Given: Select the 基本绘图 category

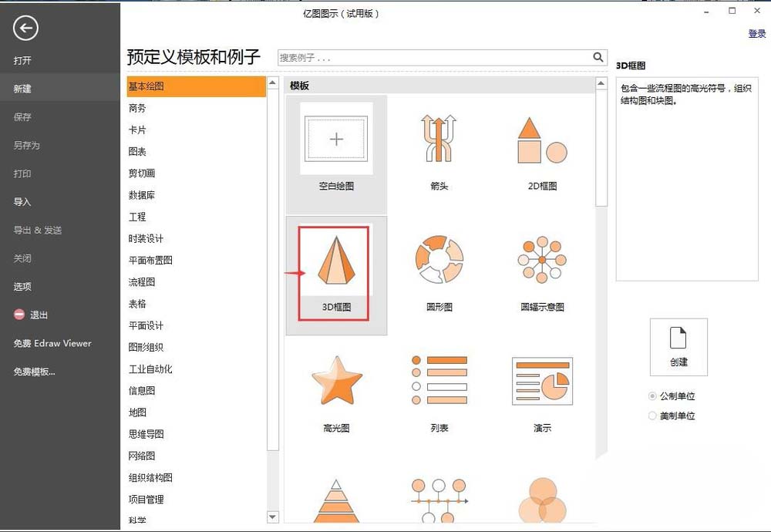Looking at the screenshot, I should (x=196, y=86).
